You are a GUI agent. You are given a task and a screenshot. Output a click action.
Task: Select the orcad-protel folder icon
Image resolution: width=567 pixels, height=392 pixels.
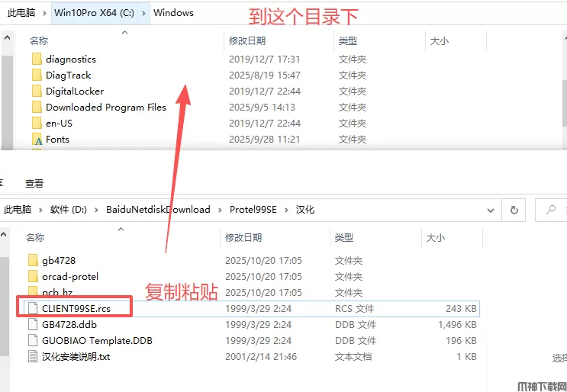(33, 276)
